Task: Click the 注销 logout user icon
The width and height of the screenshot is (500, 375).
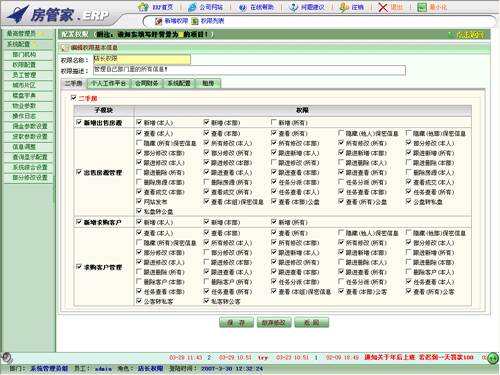Action: tap(344, 7)
